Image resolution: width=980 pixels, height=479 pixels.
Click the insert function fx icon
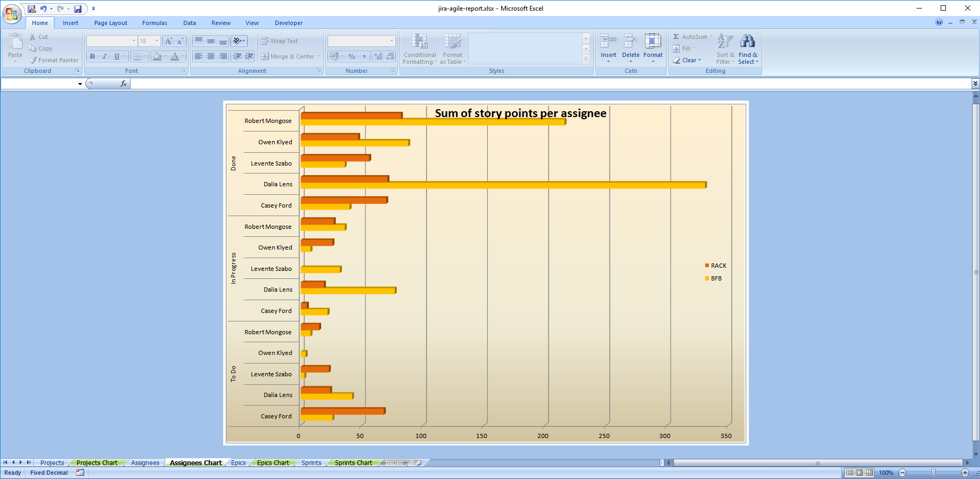[x=124, y=84]
